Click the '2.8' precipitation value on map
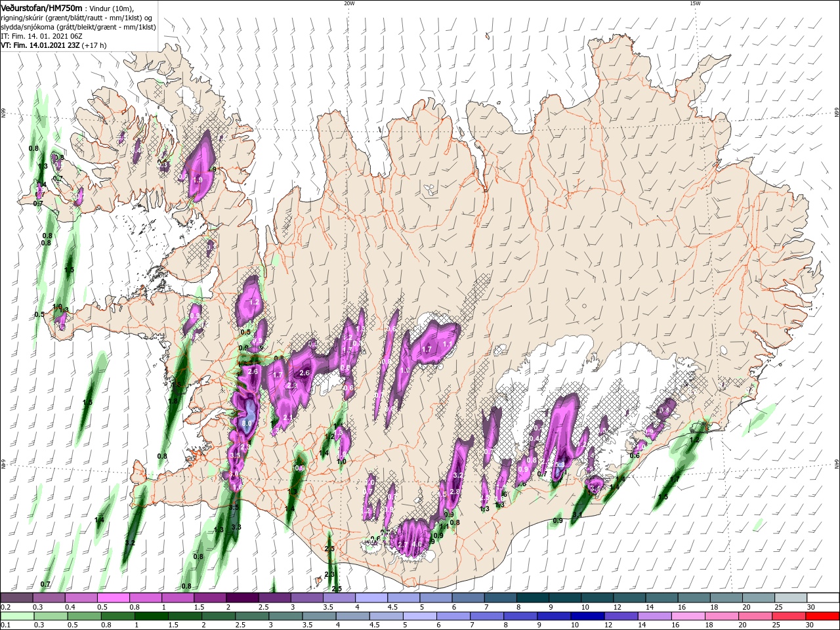This screenshot has width=840, height=630. coord(454,492)
